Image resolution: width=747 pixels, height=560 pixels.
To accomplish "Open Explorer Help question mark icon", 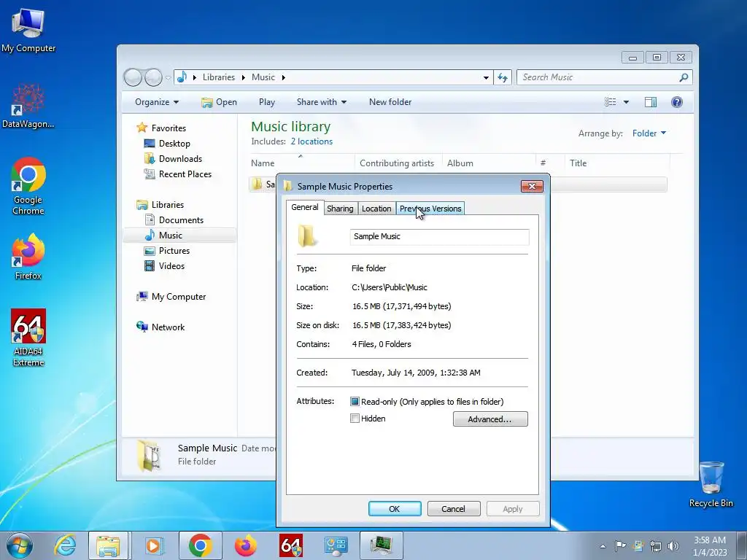I will coord(676,102).
